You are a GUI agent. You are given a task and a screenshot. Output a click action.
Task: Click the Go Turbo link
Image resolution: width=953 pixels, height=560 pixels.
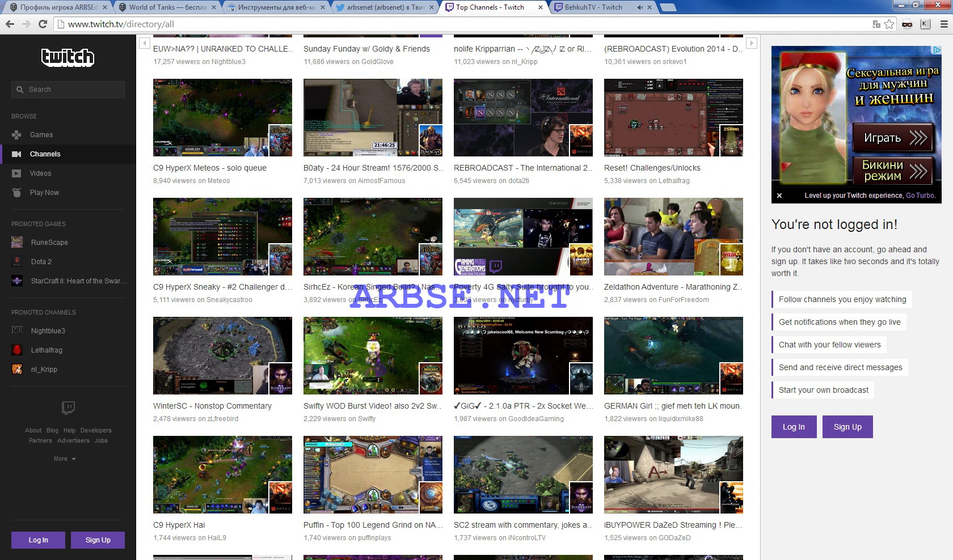[x=920, y=196]
